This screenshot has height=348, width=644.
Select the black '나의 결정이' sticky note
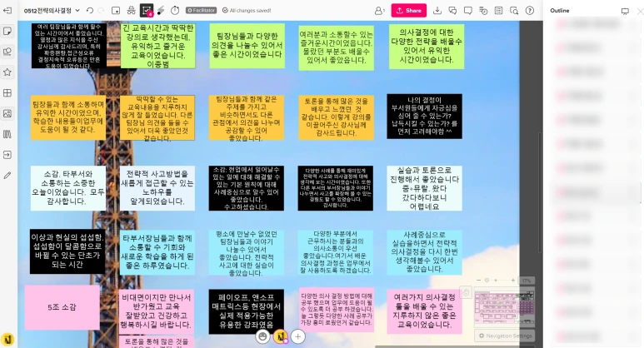424,116
